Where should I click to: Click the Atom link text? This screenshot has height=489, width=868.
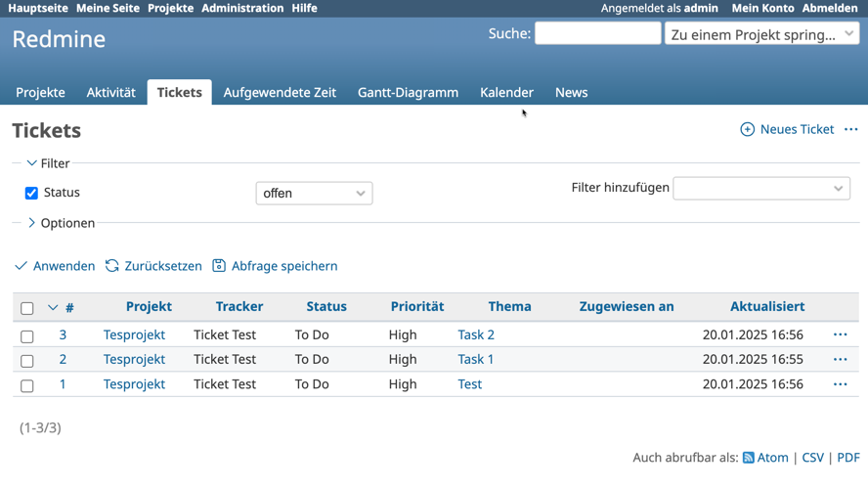pos(773,458)
